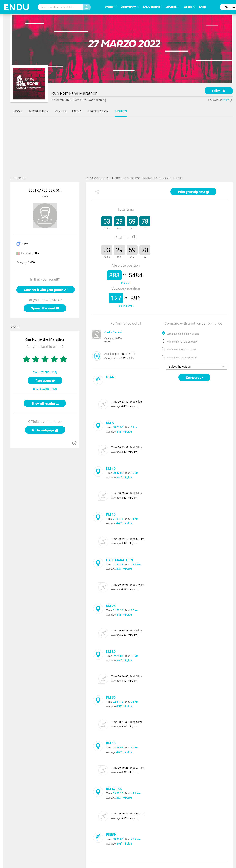Click the help icon in Event panel
Image resolution: width=236 pixels, height=868 pixels.
(74, 443)
